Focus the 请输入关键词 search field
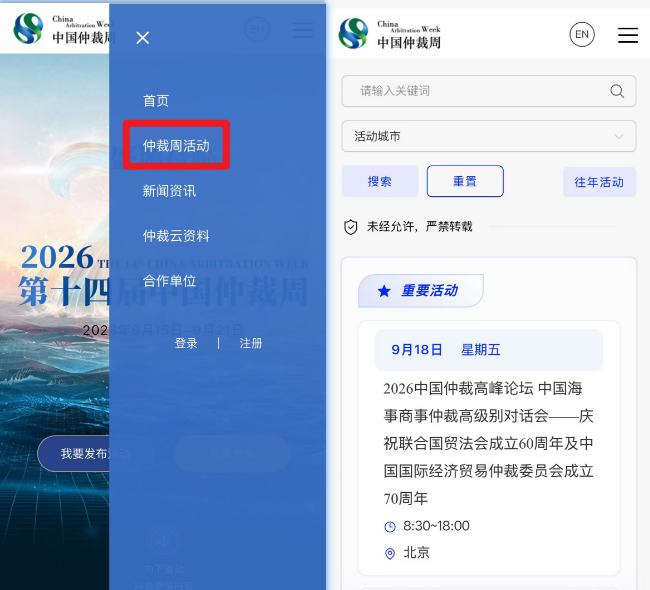Image resolution: width=650 pixels, height=590 pixels. (489, 91)
